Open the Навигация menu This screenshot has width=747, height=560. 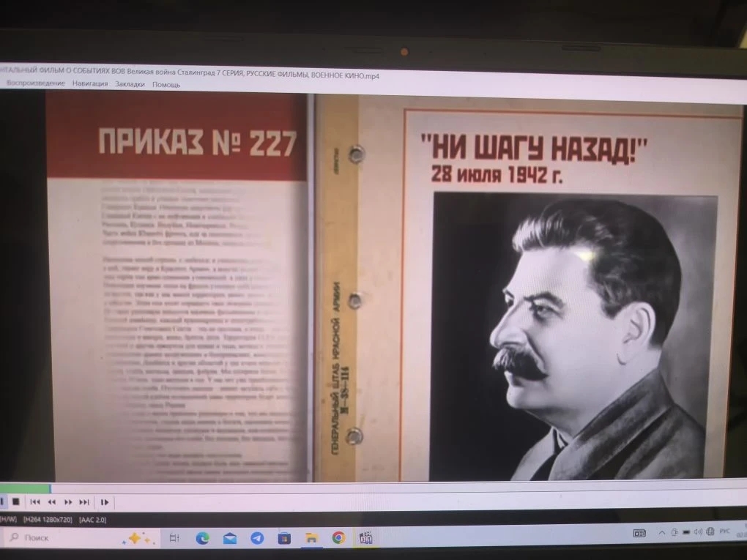point(90,84)
